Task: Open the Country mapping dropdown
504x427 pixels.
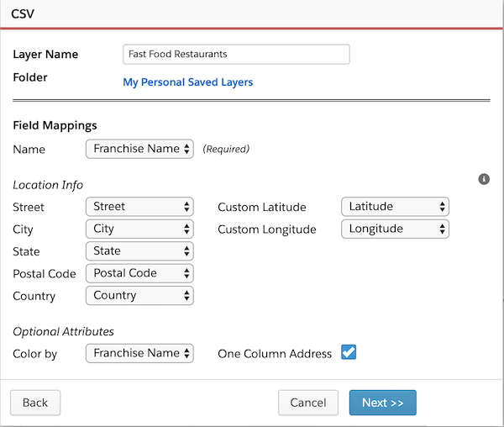Action: (139, 296)
